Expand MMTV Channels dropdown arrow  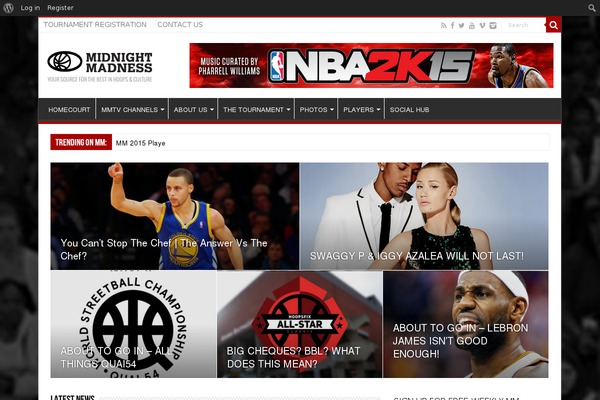click(162, 110)
